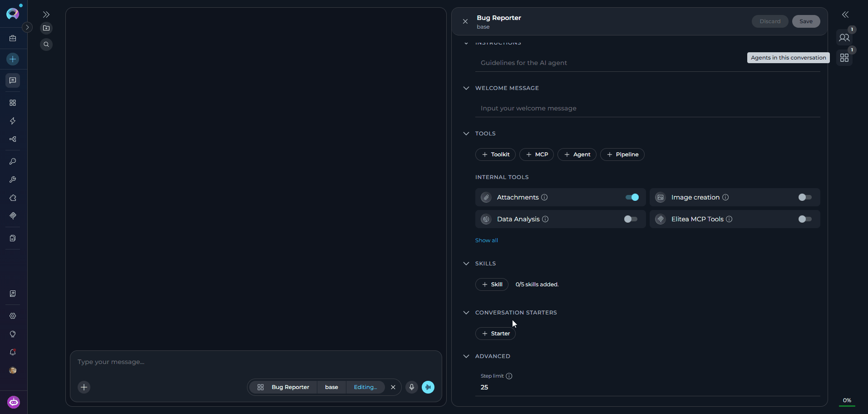The height and width of the screenshot is (414, 868).
Task: Open the lightbulb tips sidebar icon
Action: coord(13,334)
